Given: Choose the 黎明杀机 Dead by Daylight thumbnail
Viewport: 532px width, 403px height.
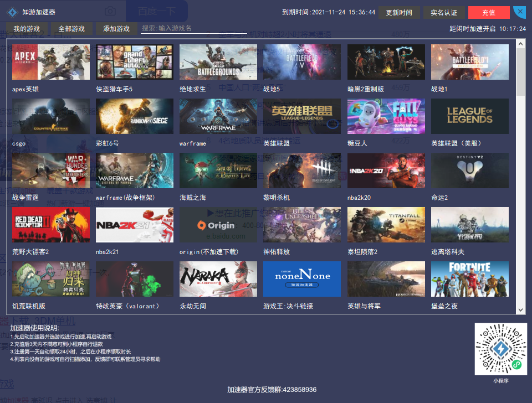Looking at the screenshot, I should point(302,170).
